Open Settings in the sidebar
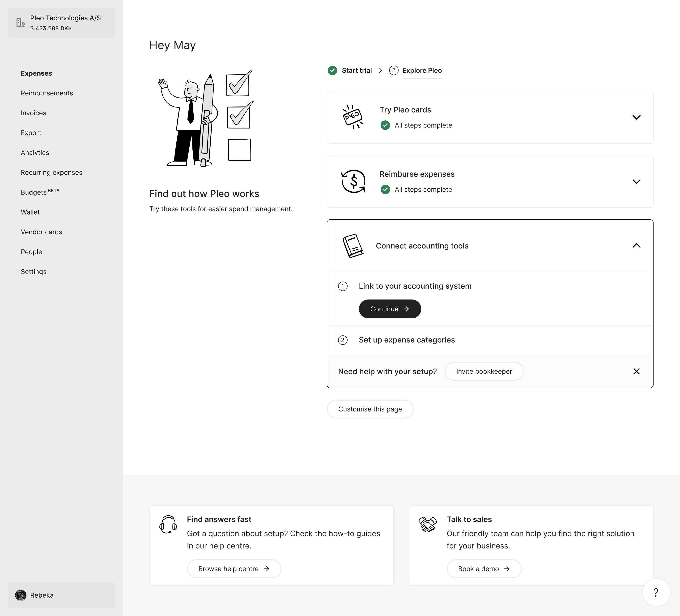Viewport: 680px width, 616px height. pyautogui.click(x=34, y=272)
